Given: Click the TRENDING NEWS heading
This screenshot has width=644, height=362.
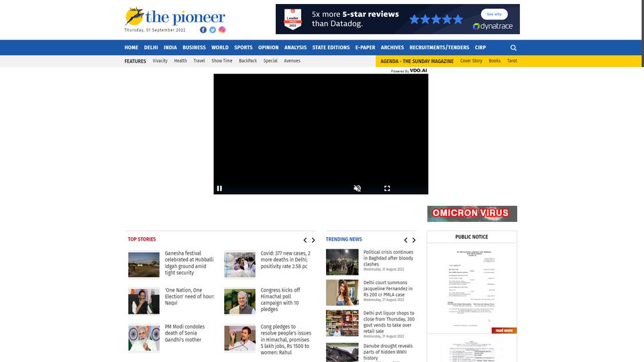Looking at the screenshot, I should (343, 239).
